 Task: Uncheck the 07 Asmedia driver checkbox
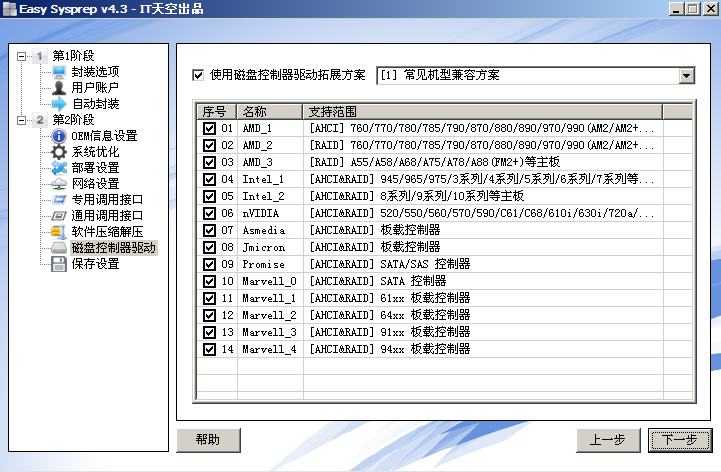(x=209, y=230)
